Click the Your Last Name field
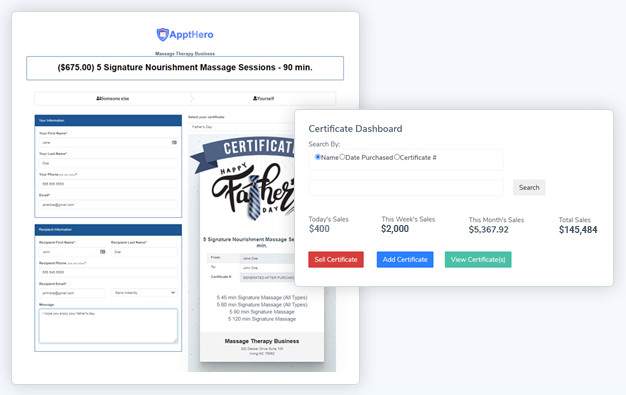This screenshot has width=626, height=395. [x=108, y=163]
